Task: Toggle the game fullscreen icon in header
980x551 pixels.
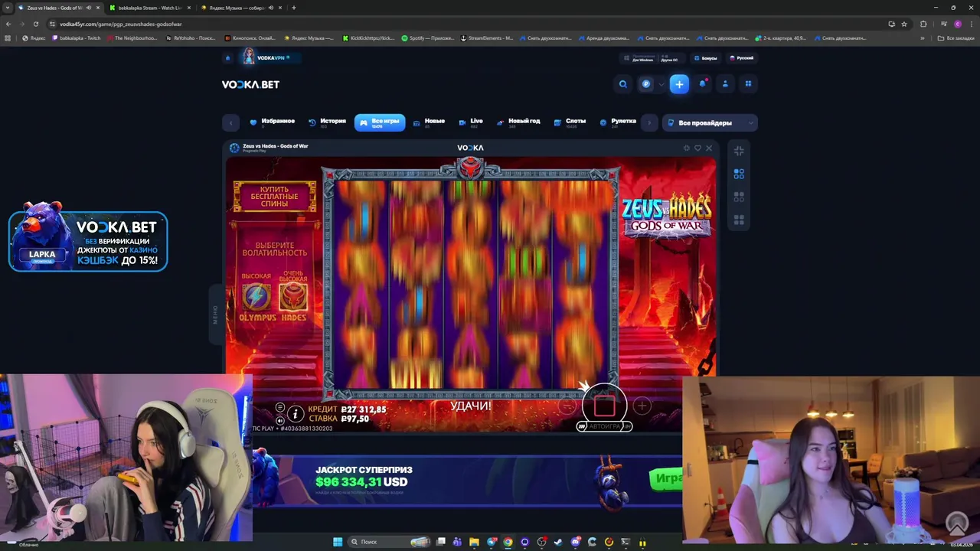Action: 686,148
